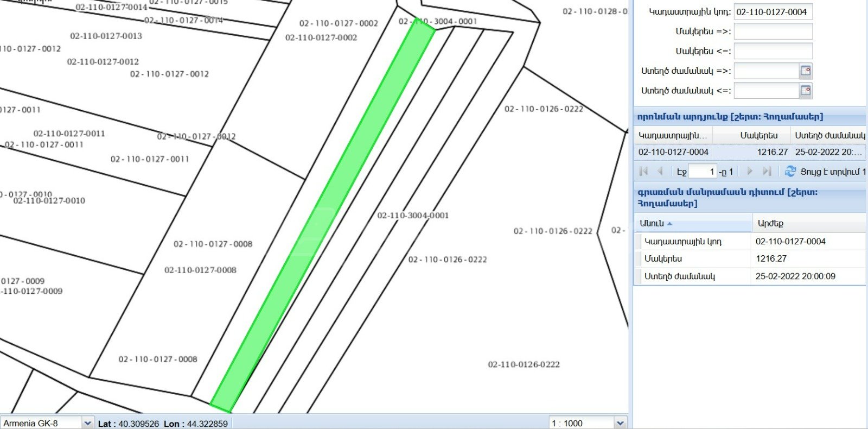Screen dimensions: 868x429
Task: Click the Արժեք column header
Action: point(808,223)
